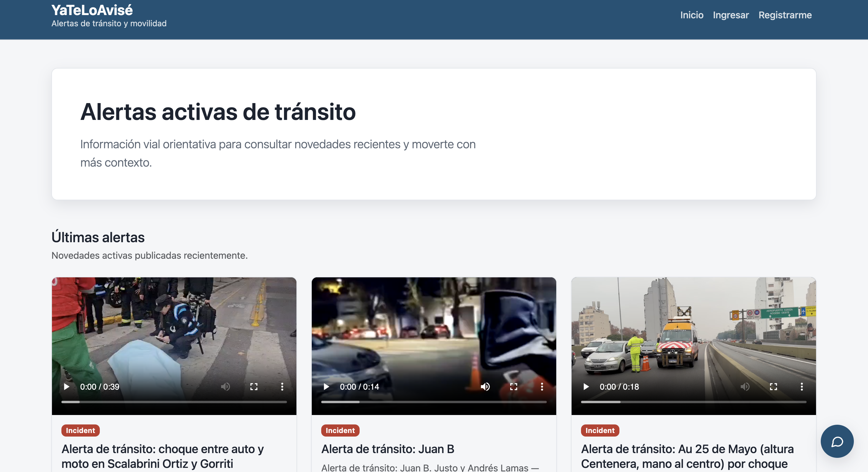Seek the 0:18 video progress bar

click(694, 402)
